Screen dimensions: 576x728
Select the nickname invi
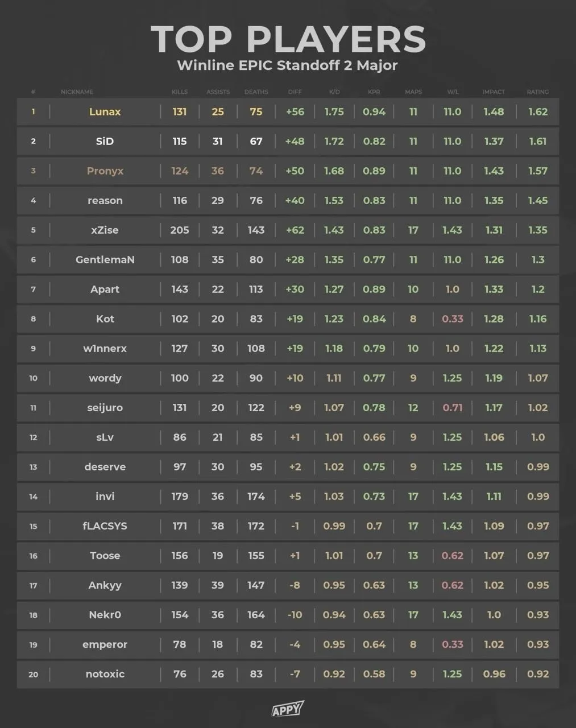(x=105, y=497)
